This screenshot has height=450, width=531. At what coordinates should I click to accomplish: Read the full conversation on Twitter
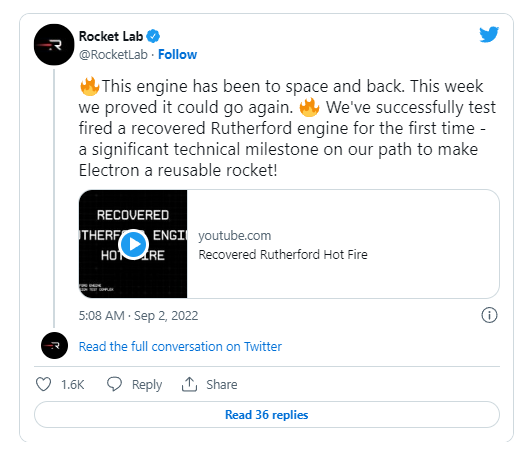pos(180,347)
